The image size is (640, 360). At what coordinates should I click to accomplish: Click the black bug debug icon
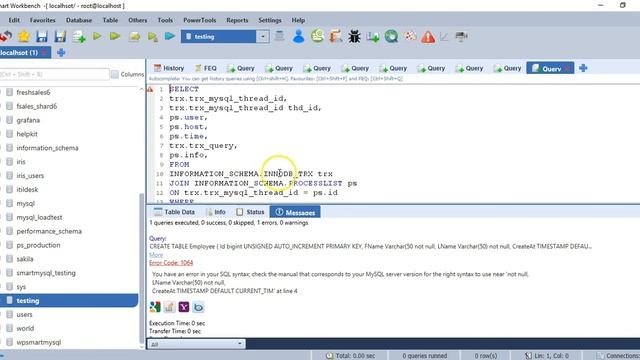coord(354,37)
